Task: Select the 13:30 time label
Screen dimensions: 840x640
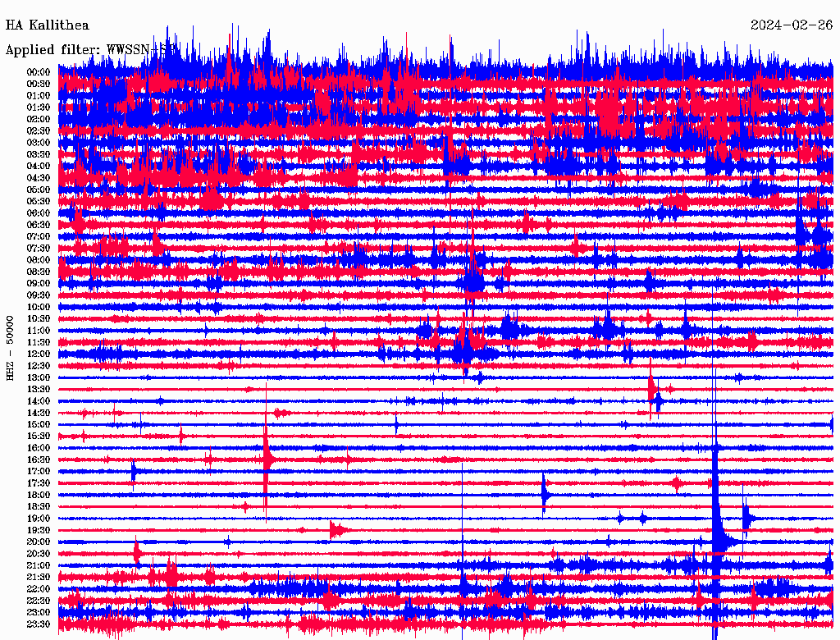Action: point(39,389)
